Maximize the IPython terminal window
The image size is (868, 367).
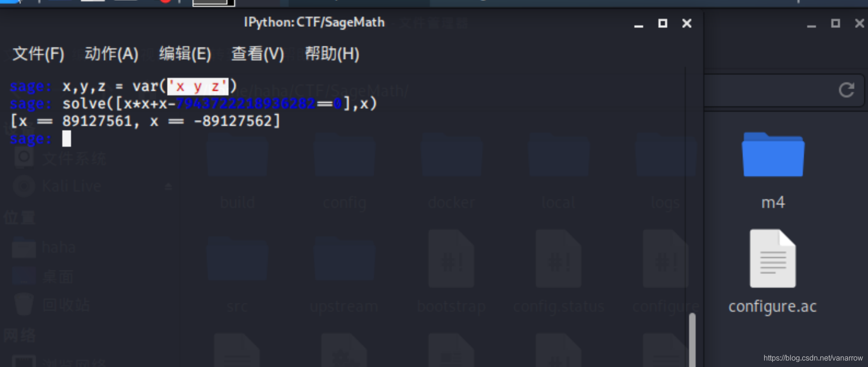[x=663, y=23]
